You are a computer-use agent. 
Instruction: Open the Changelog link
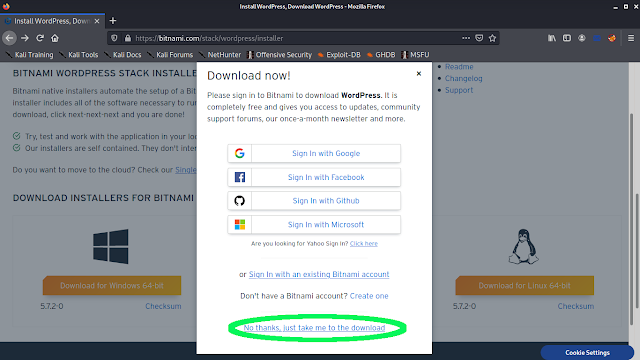point(464,78)
